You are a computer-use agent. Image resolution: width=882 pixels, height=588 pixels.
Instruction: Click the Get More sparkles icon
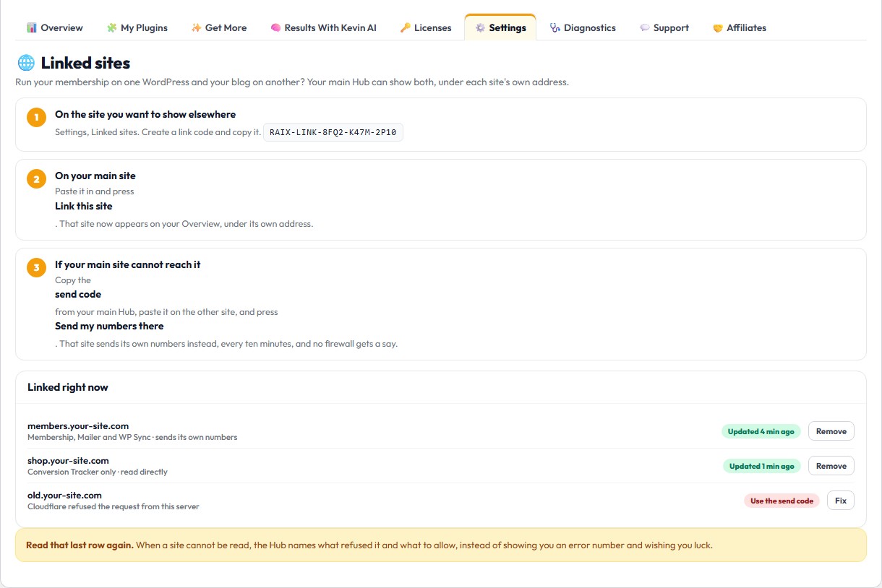(196, 27)
